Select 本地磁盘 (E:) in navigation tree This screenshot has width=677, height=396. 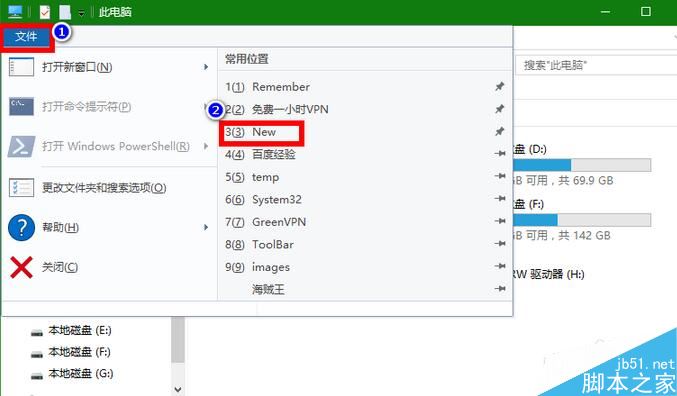point(80,331)
